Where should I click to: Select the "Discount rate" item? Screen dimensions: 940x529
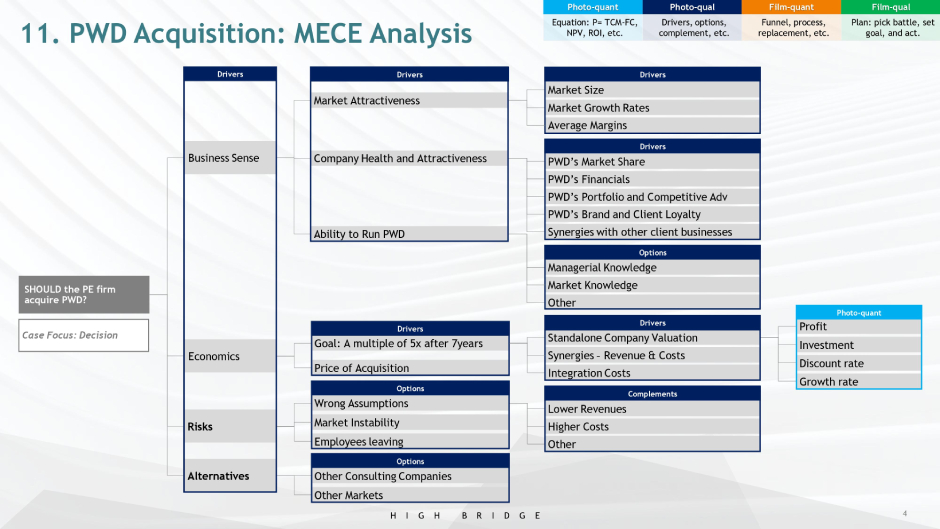(x=858, y=363)
